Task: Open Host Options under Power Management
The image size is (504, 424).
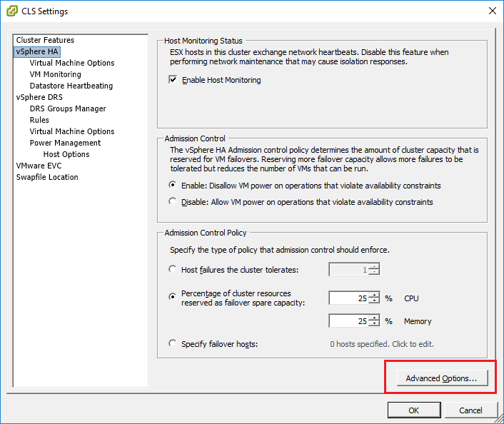Action: pyautogui.click(x=66, y=154)
